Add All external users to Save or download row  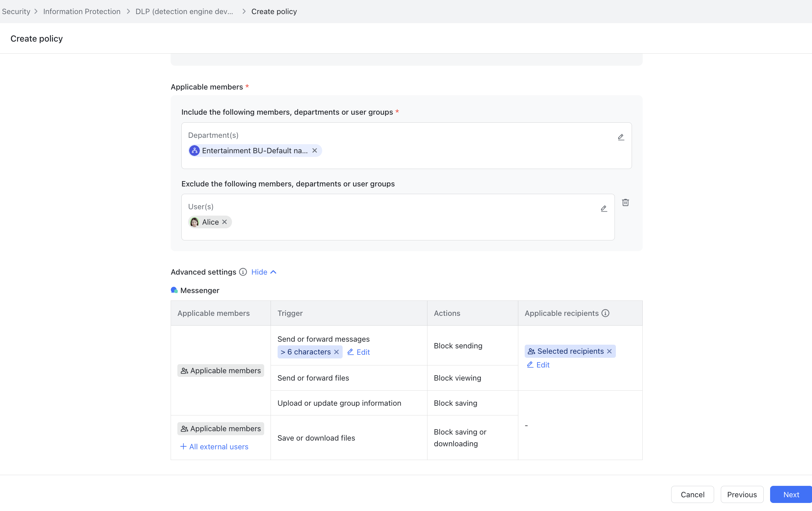point(214,446)
